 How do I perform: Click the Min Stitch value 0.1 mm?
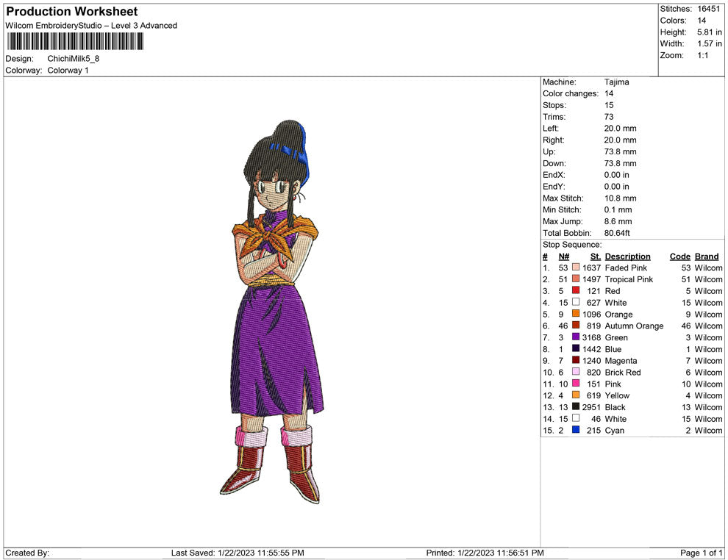[618, 209]
